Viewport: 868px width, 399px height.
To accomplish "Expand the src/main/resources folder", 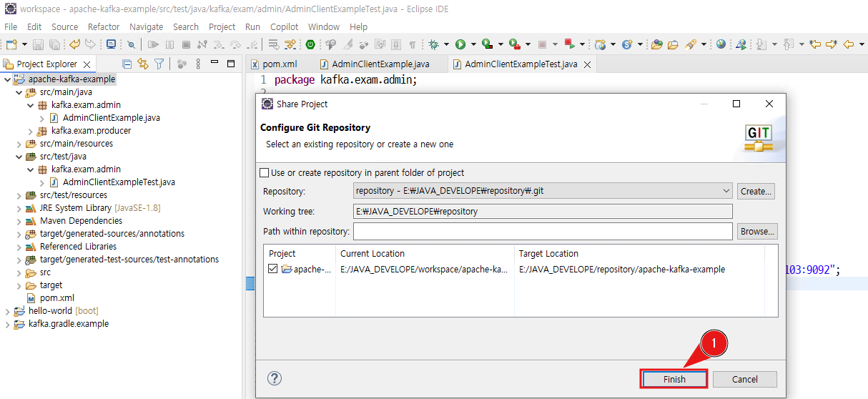I will [19, 144].
